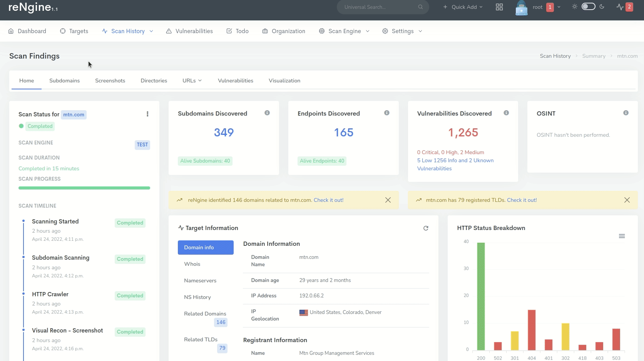Open the Whois section in Target Information

[192, 264]
